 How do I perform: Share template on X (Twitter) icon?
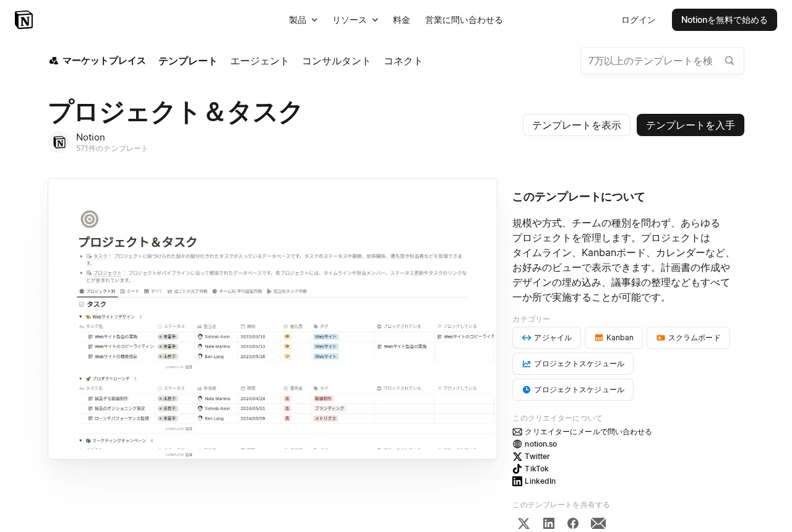click(x=523, y=523)
